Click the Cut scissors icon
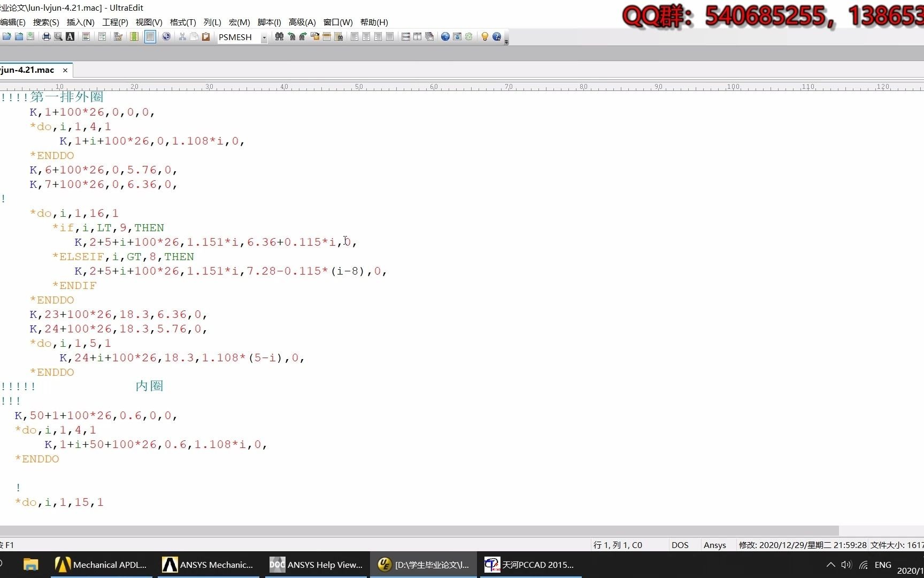The height and width of the screenshot is (578, 924). [x=182, y=36]
